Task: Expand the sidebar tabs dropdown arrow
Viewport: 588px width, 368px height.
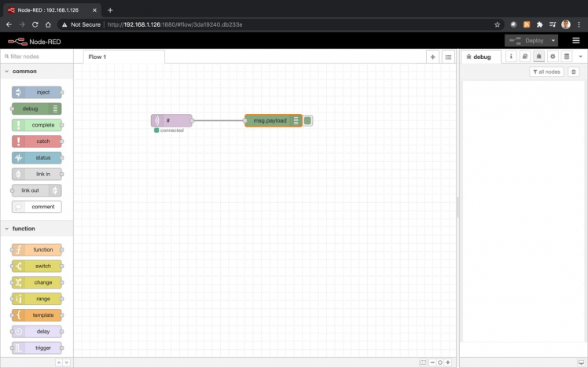Action: point(580,57)
